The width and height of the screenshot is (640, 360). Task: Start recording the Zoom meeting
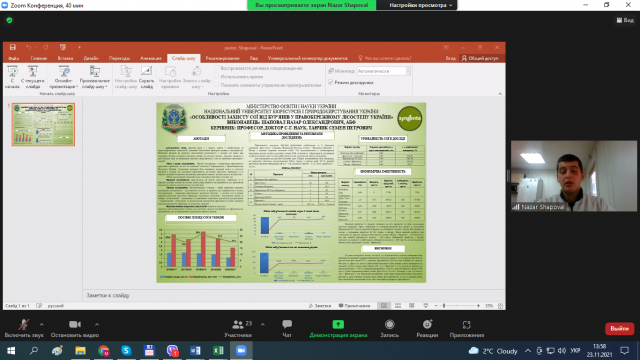tap(389, 329)
